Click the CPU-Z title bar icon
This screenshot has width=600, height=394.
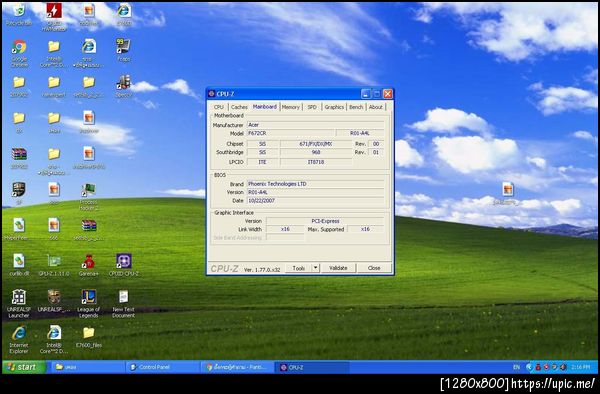tap(211, 94)
